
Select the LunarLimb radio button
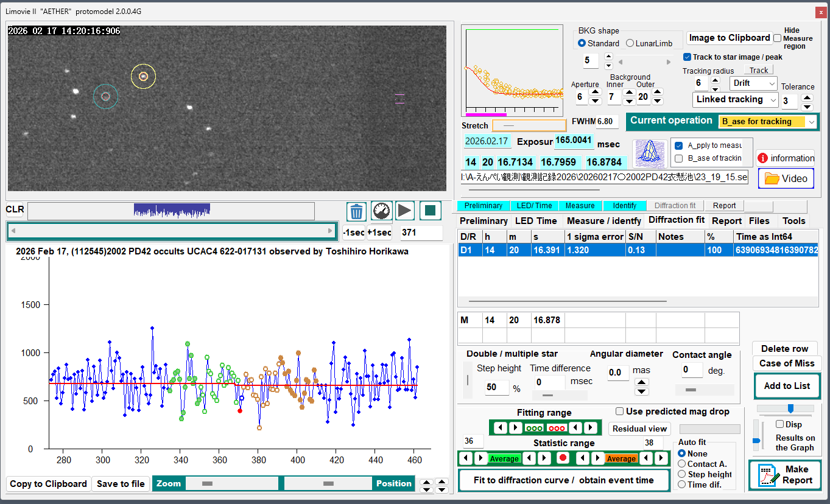point(630,43)
